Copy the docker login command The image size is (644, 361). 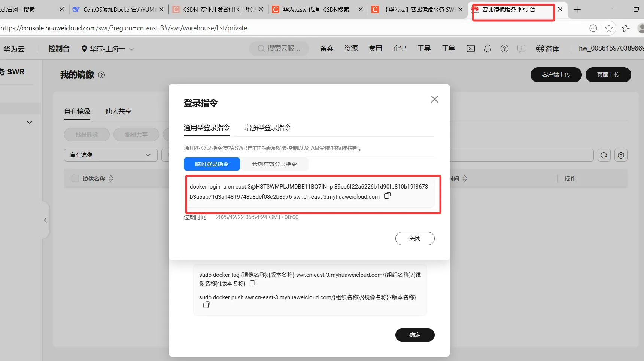[x=387, y=195]
